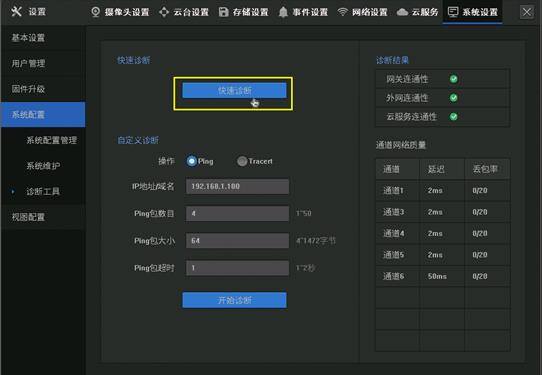Select the 通道1 row cell
This screenshot has height=375, width=542.
pos(398,190)
